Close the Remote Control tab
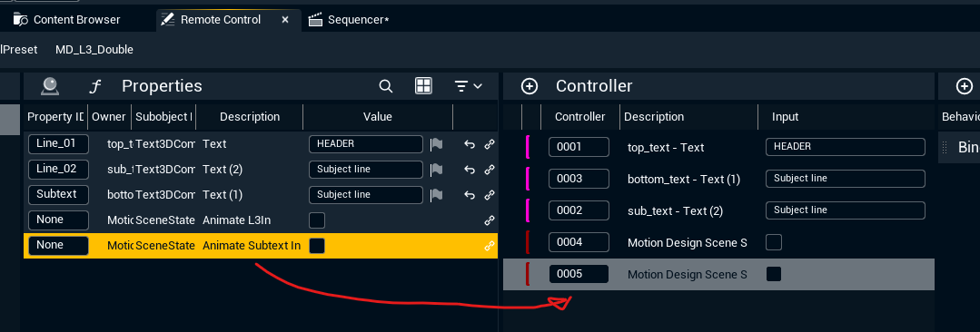980x332 pixels. (x=285, y=19)
